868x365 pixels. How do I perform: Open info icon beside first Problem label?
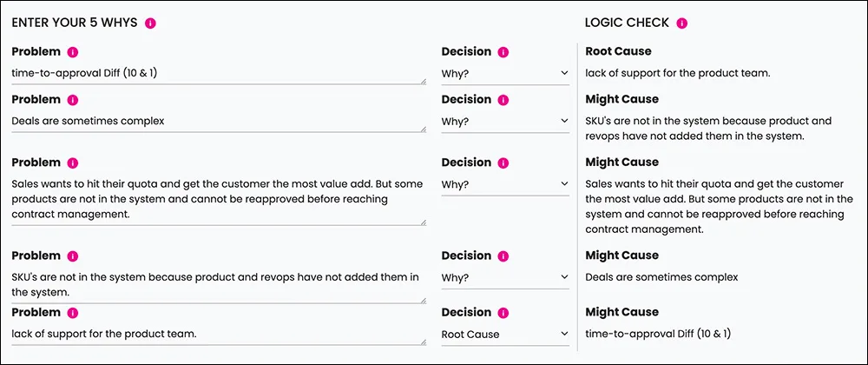[x=73, y=52]
